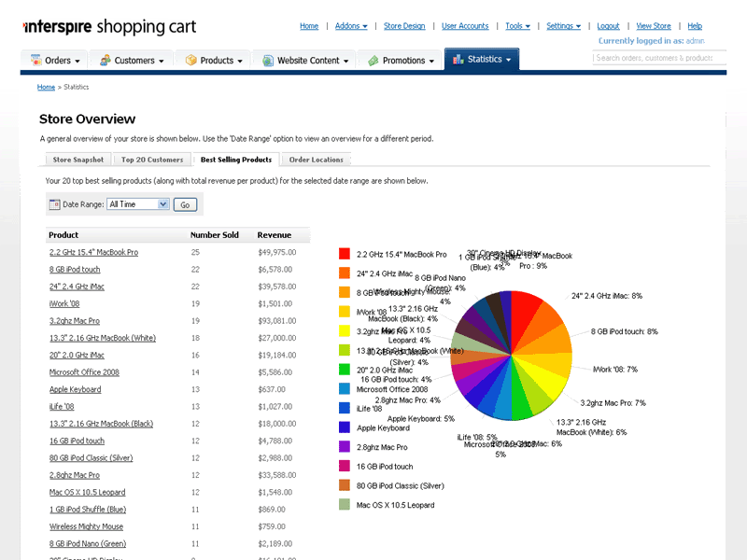Image resolution: width=747 pixels, height=560 pixels.
Task: Click the Home breadcrumb link
Action: [x=46, y=87]
